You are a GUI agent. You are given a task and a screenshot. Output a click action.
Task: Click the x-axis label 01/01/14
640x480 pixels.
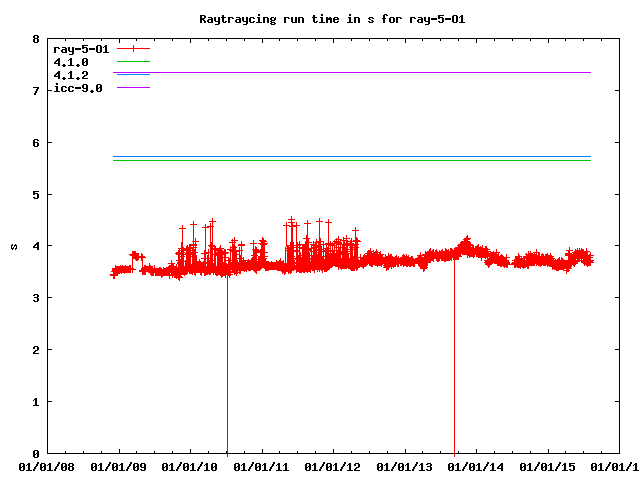[476, 466]
